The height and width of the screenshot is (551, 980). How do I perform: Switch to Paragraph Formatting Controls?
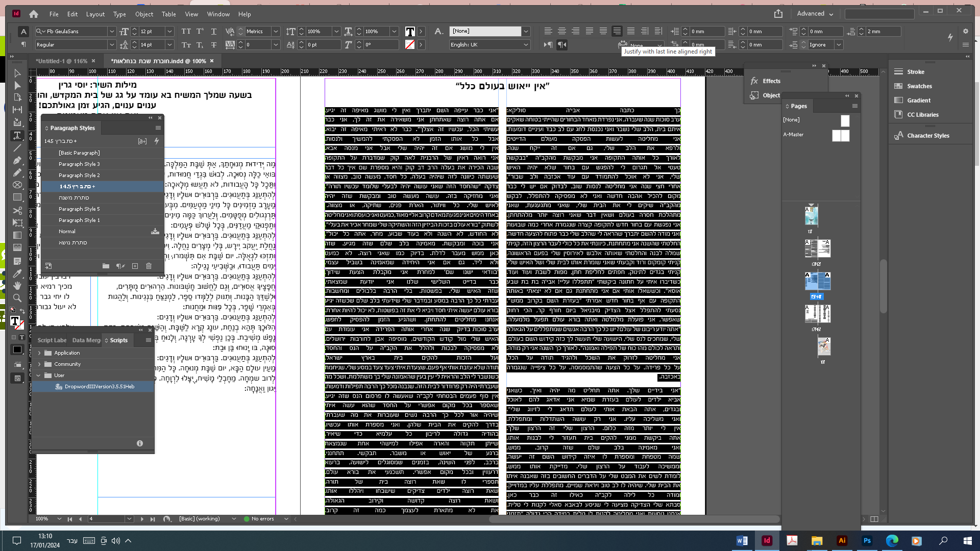(x=23, y=45)
